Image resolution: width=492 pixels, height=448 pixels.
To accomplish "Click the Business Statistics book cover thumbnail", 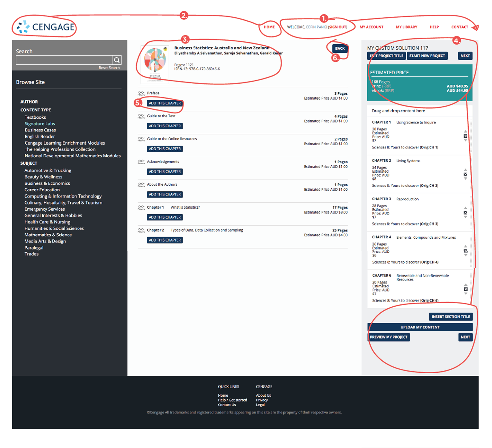I will [x=155, y=64].
